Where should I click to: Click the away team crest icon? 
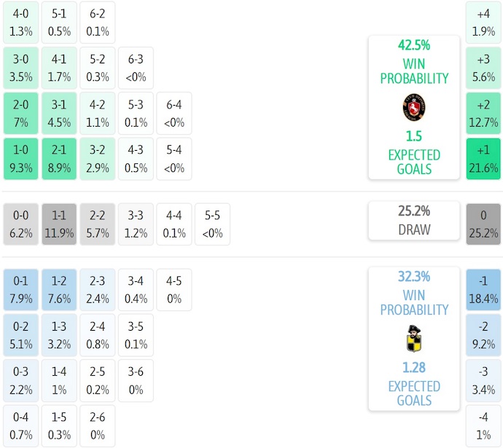[x=413, y=339]
